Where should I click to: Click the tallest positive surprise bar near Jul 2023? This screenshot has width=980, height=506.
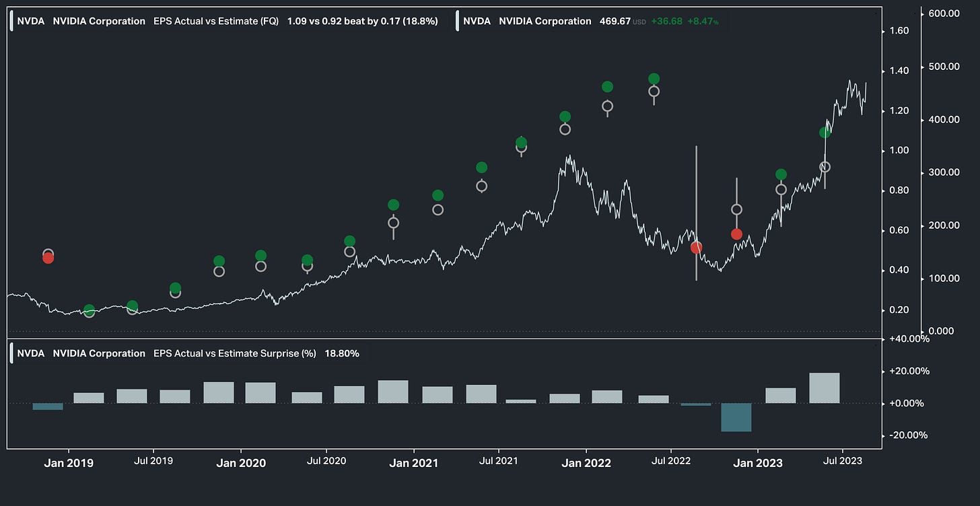pos(825,388)
